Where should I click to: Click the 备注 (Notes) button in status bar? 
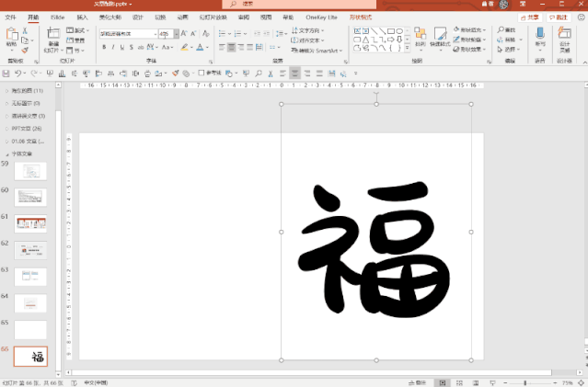click(417, 383)
